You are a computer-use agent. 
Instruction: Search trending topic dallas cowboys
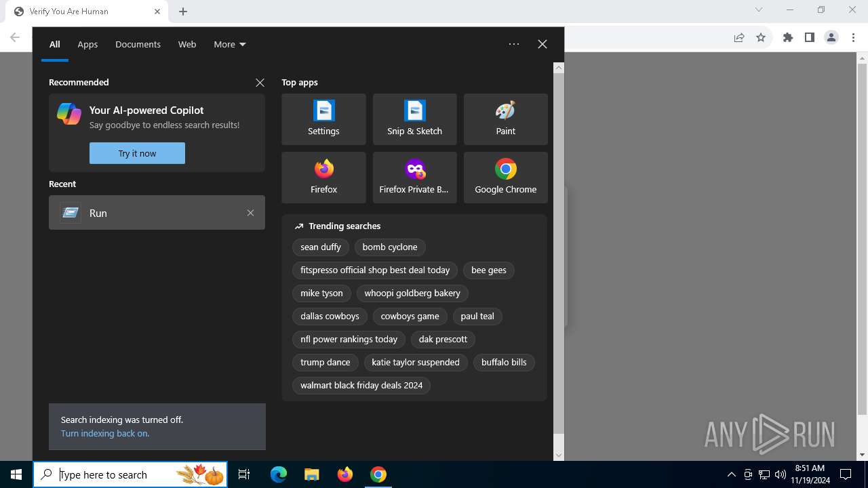coord(330,317)
